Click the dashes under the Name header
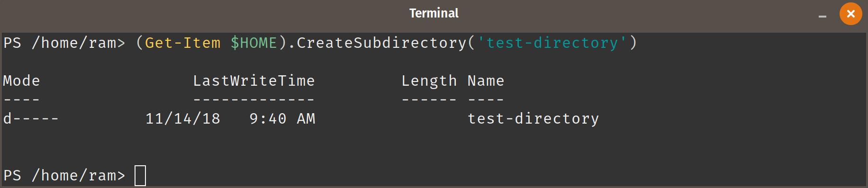 486,100
